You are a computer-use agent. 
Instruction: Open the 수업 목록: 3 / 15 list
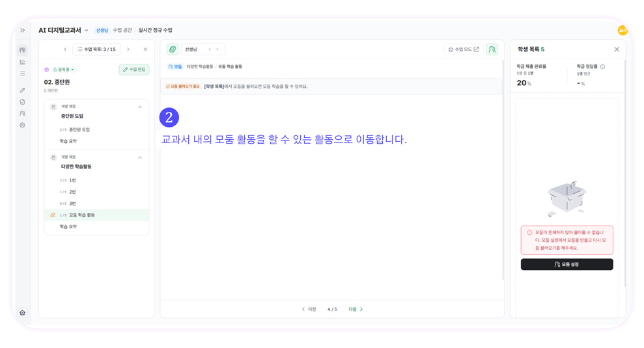[96, 49]
